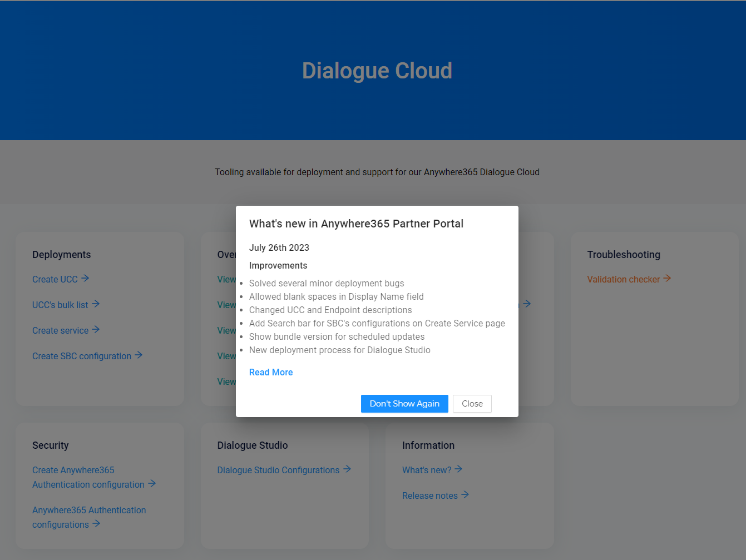
Task: Click 'Add Search bar for SBC's configurations' item
Action: [377, 324]
